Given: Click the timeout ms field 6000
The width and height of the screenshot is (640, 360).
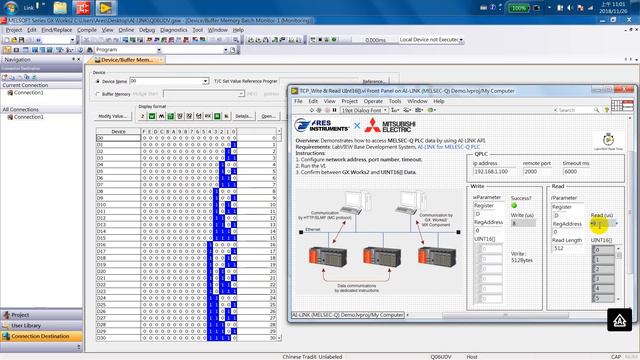Looking at the screenshot, I should pyautogui.click(x=576, y=171).
